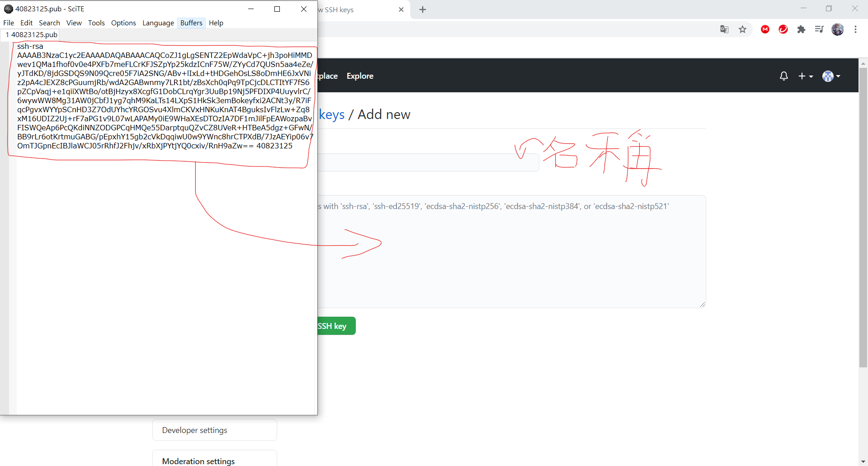Open the Language menu in SciTE
Image resolution: width=868 pixels, height=466 pixels.
[x=158, y=23]
